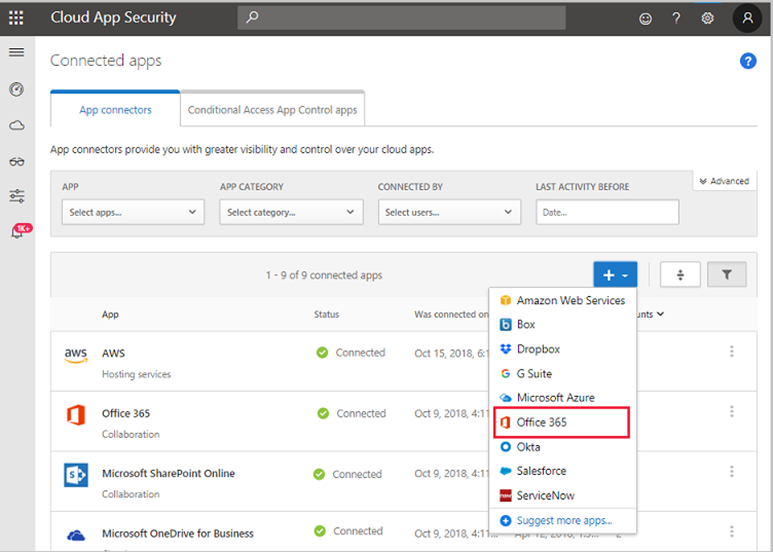This screenshot has height=552, width=773.
Task: Select Okta from the add-app menu
Action: click(x=562, y=447)
